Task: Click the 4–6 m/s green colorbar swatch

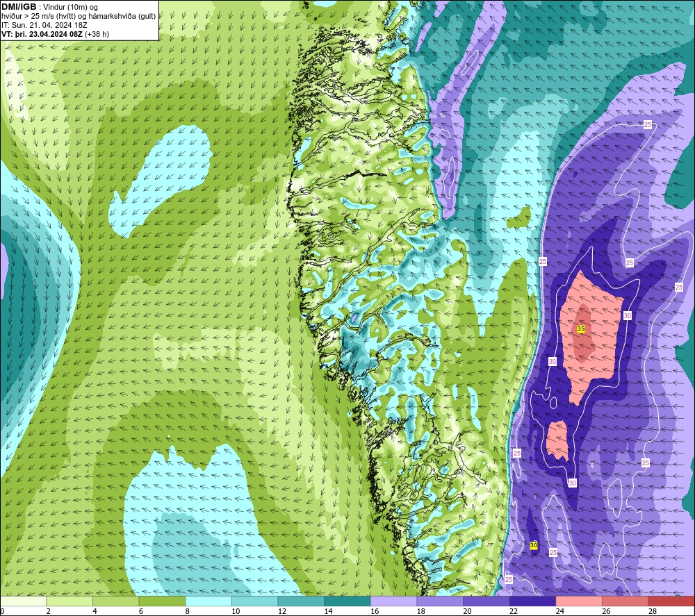Action: point(115,601)
